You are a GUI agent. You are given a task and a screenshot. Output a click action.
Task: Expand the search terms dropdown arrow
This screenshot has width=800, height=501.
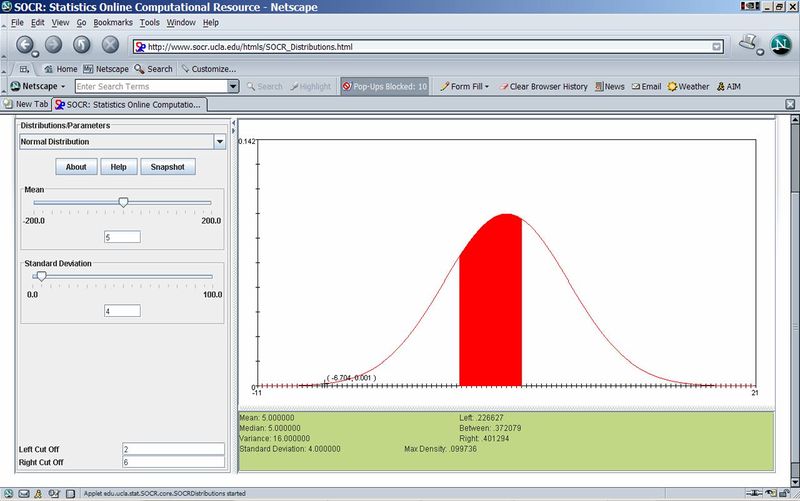(x=233, y=86)
